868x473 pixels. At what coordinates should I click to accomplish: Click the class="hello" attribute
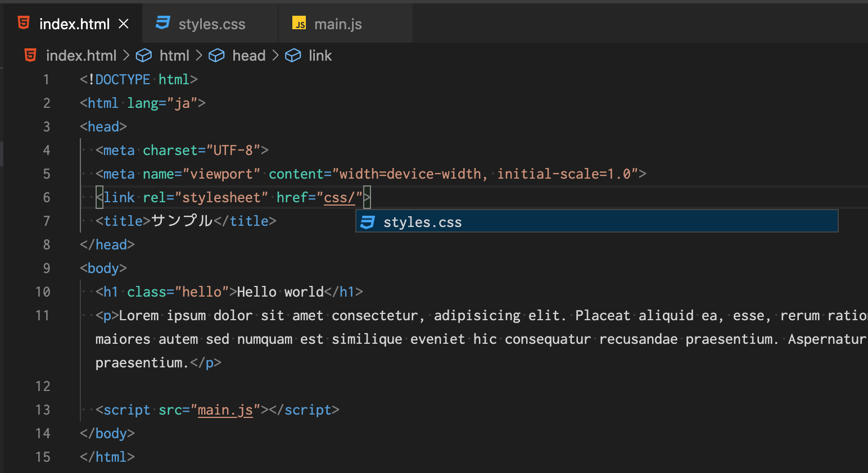[178, 292]
